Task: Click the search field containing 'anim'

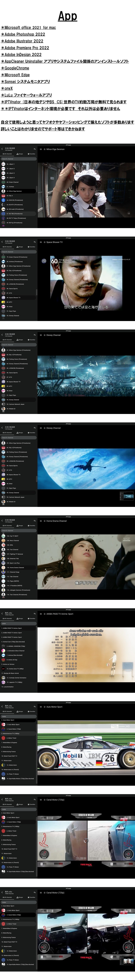Action: point(18,623)
